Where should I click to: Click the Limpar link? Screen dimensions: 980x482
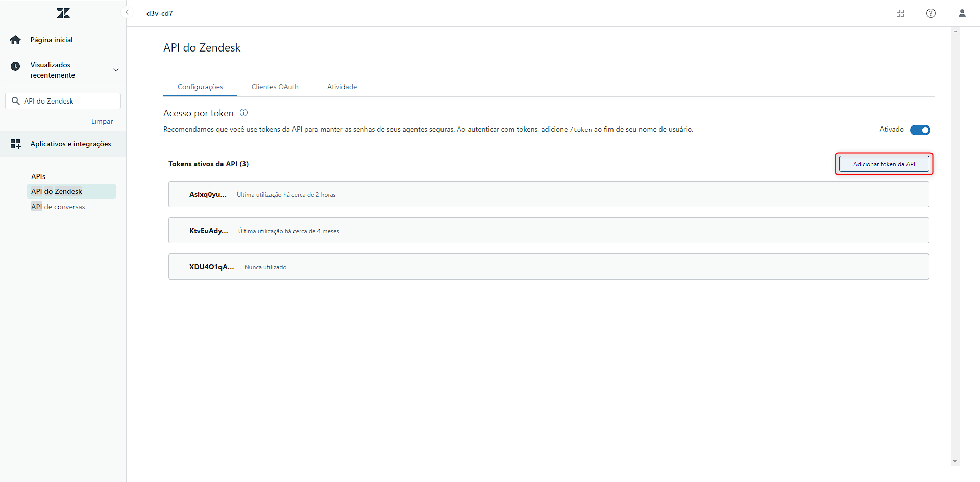[x=102, y=121]
